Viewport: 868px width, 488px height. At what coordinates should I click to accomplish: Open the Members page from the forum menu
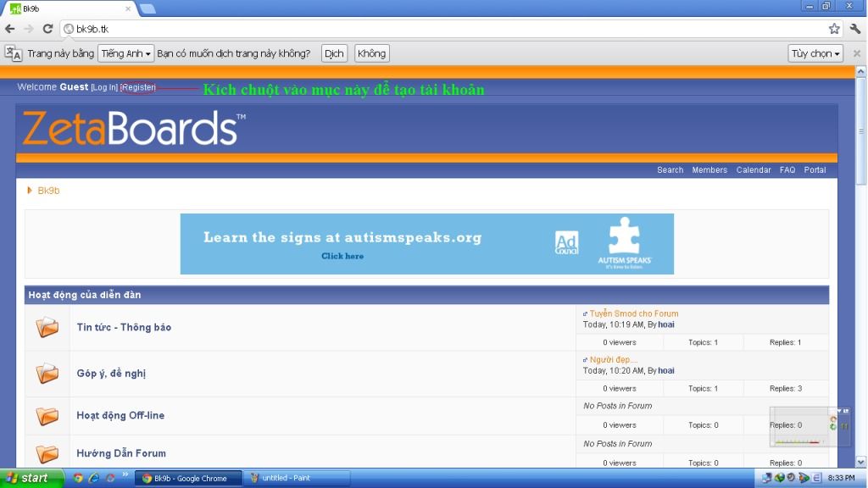pyautogui.click(x=709, y=170)
